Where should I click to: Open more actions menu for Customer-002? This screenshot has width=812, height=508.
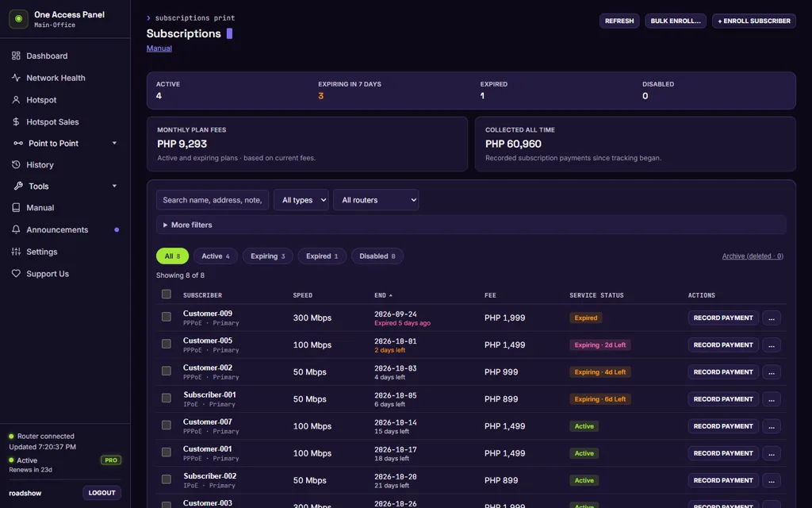[x=771, y=371]
